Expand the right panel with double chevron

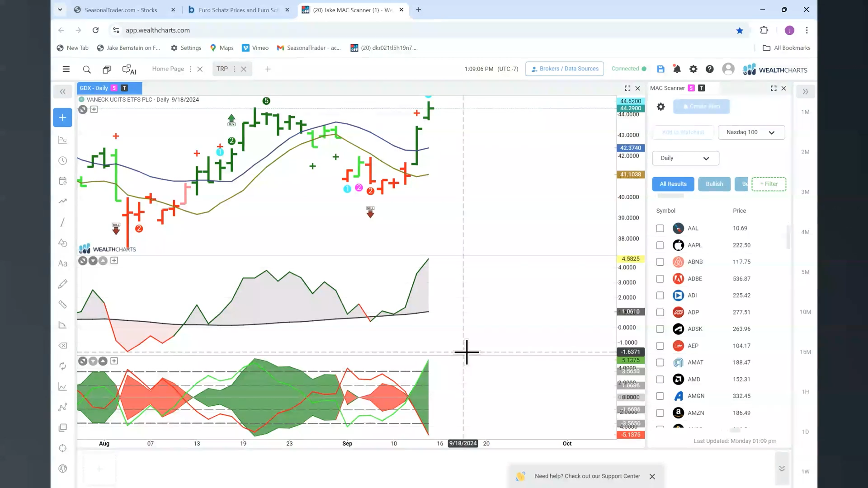pos(805,92)
